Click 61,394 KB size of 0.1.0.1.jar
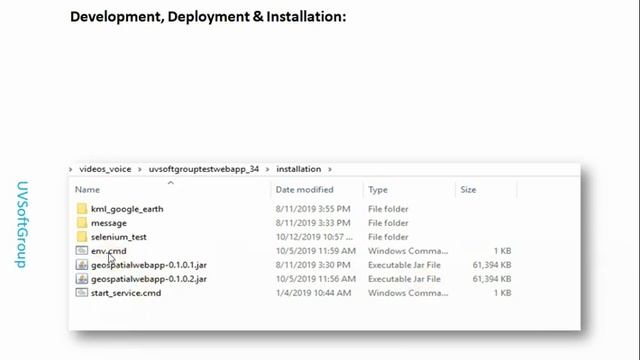Screen dimensions: 640x360 pyautogui.click(x=492, y=265)
